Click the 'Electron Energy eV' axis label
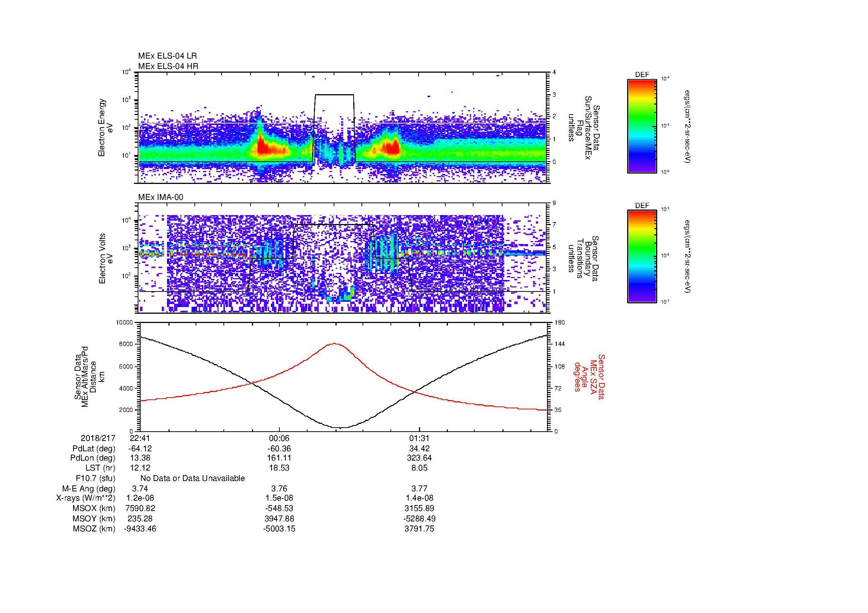Viewport: 868px width, 613px height. point(105,128)
